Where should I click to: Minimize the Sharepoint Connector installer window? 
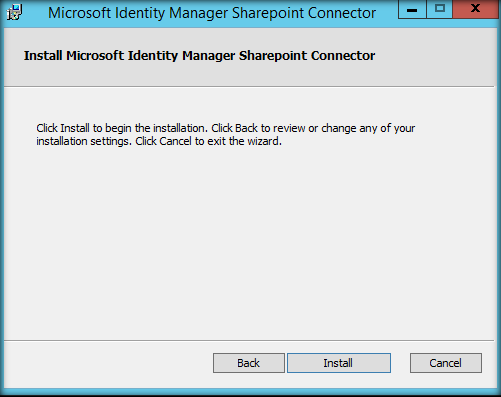tap(412, 9)
